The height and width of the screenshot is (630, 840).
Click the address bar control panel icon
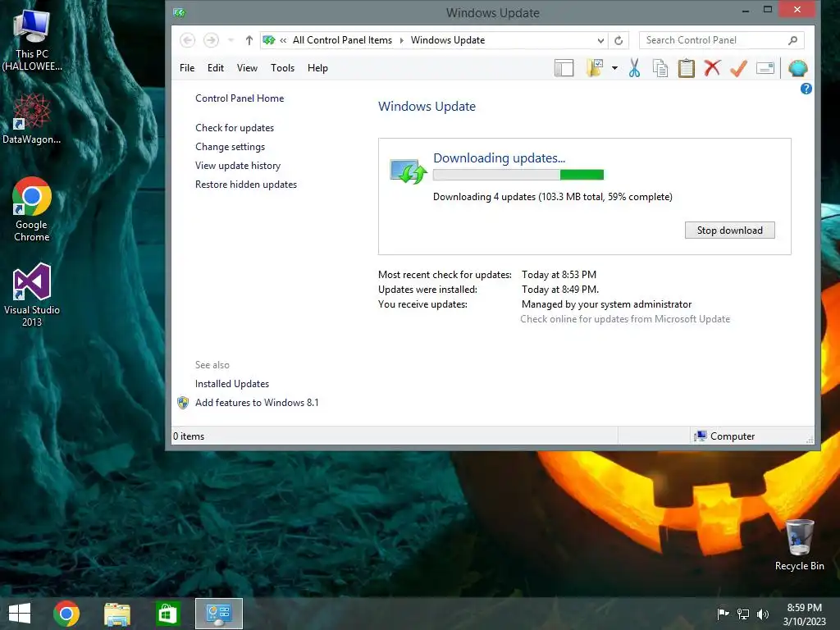pyautogui.click(x=269, y=40)
